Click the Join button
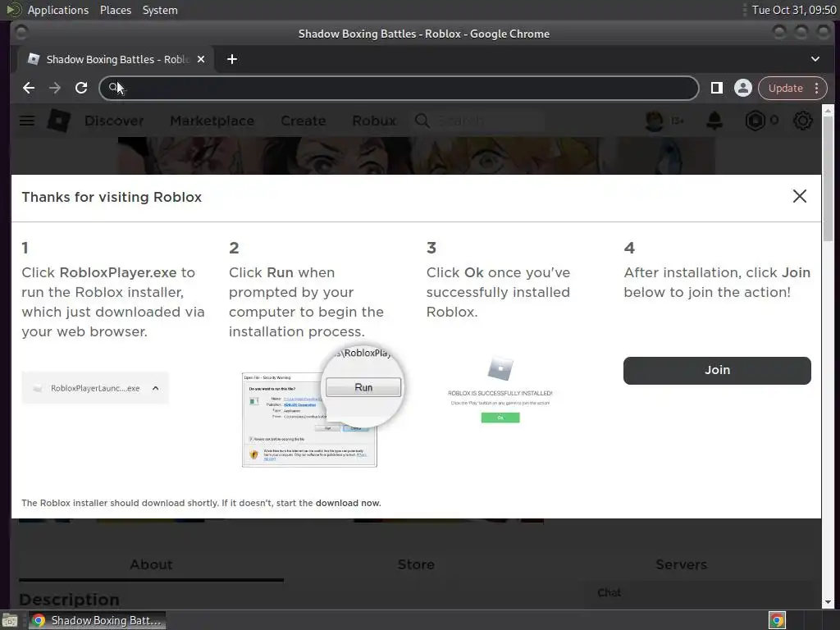840x630 pixels. 717,370
